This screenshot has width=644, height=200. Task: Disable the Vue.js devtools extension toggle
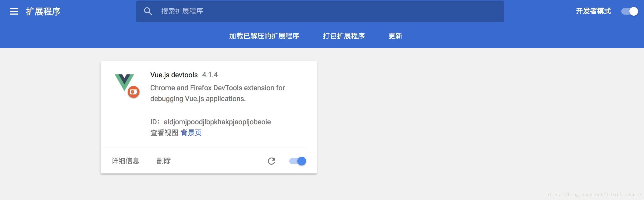click(x=298, y=161)
